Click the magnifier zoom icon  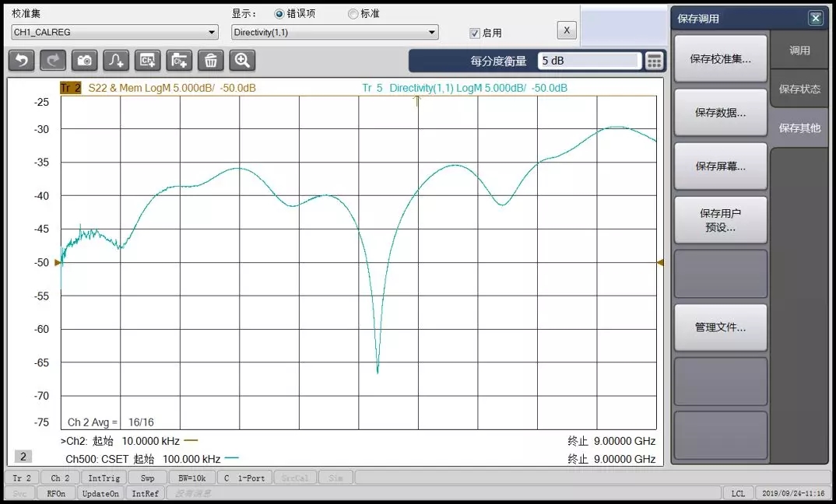point(242,61)
